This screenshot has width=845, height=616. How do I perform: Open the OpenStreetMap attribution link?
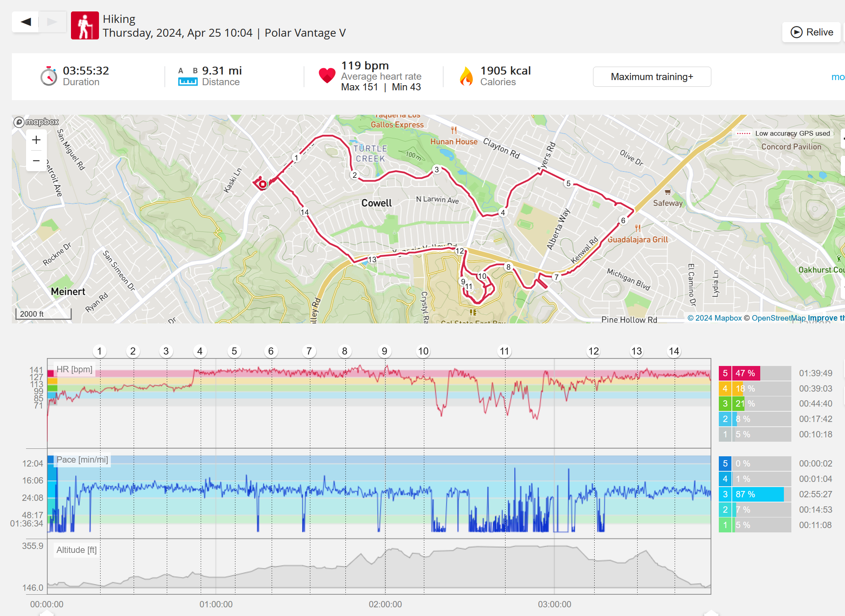778,318
